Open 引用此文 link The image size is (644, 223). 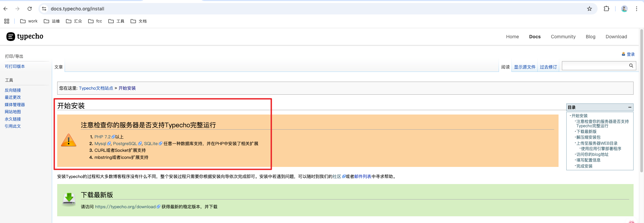(13, 126)
